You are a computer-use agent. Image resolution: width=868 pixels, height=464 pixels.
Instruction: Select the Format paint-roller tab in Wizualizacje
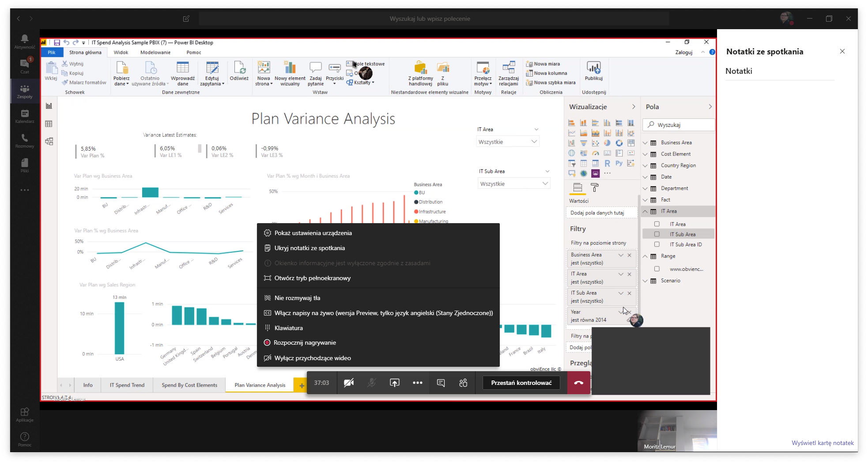coord(595,188)
